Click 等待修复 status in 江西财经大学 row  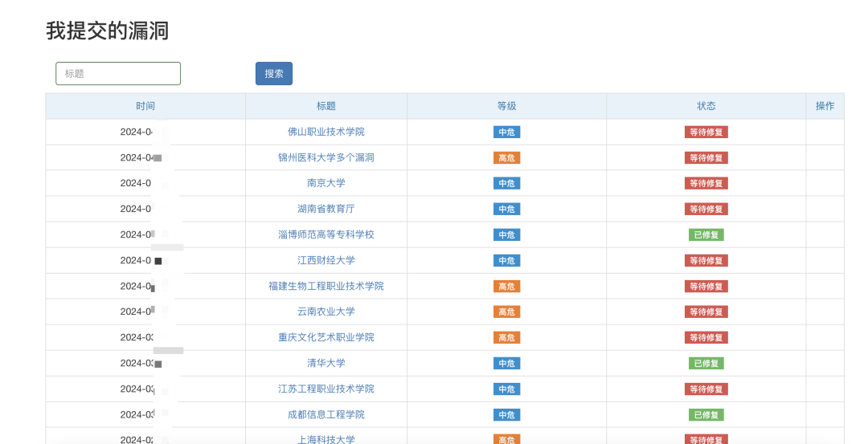[x=706, y=260]
